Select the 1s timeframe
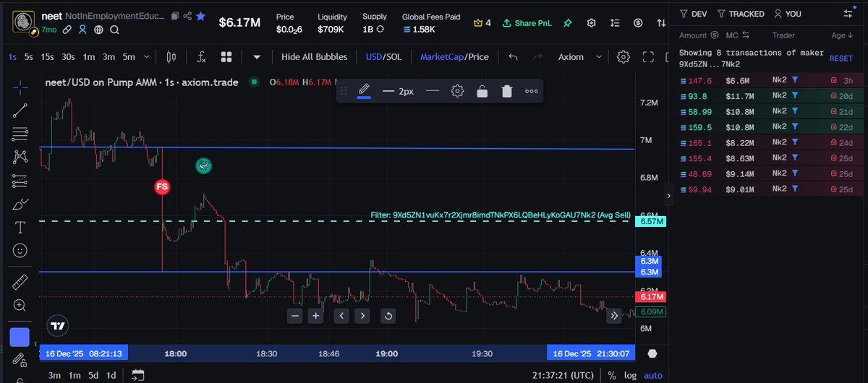868x383 pixels. click(13, 56)
